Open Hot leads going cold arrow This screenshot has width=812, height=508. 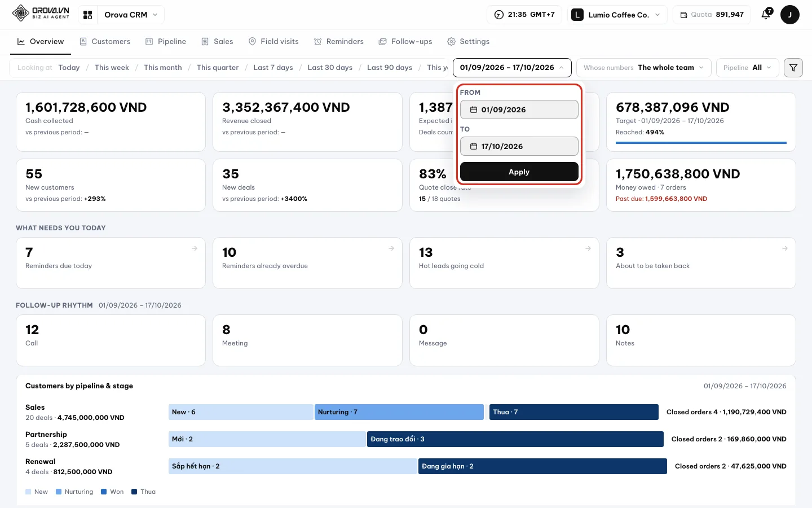(x=588, y=248)
